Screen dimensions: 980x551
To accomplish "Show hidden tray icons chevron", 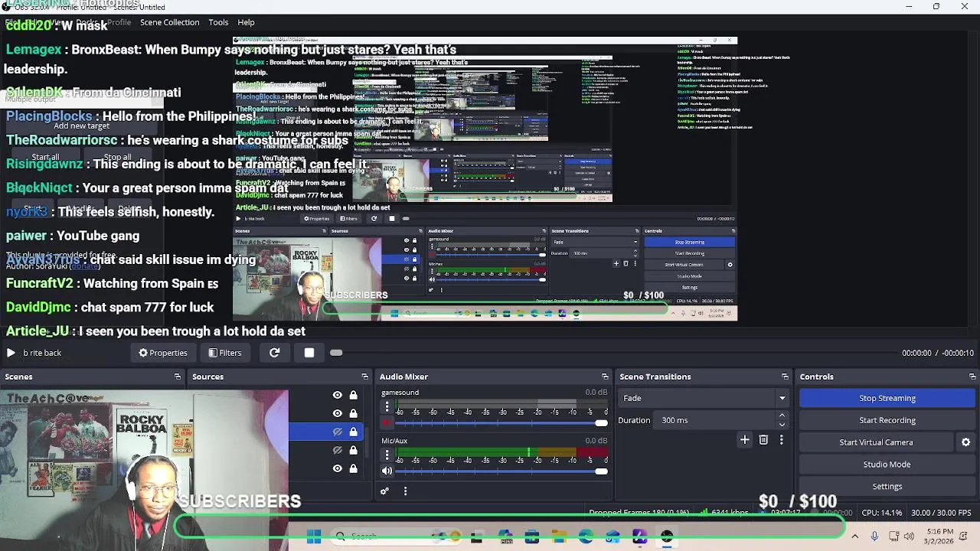I will (x=854, y=536).
